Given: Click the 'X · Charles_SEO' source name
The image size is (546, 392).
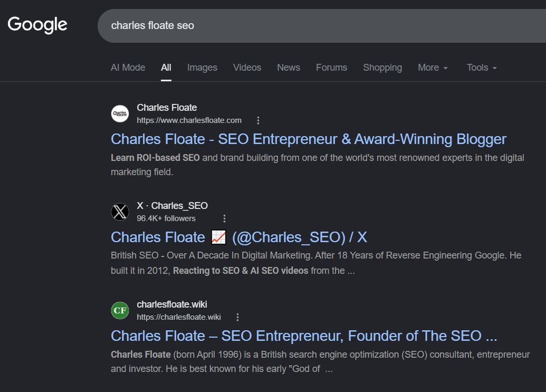Looking at the screenshot, I should (172, 206).
